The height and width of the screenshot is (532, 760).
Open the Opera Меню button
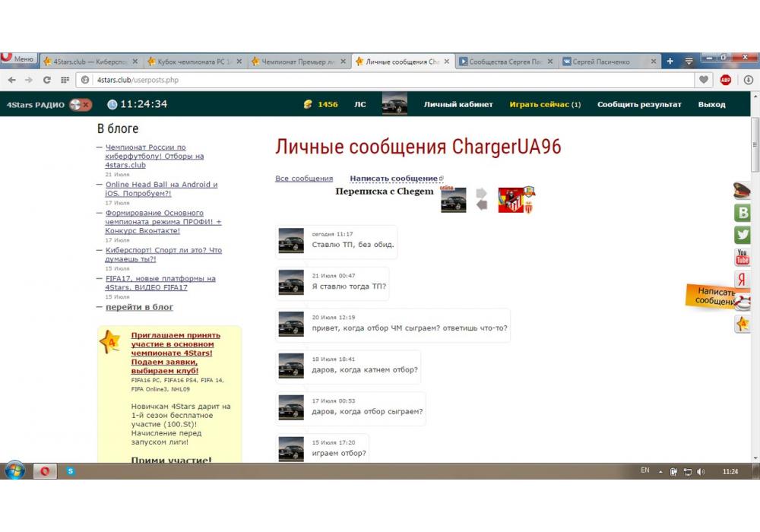coord(18,59)
